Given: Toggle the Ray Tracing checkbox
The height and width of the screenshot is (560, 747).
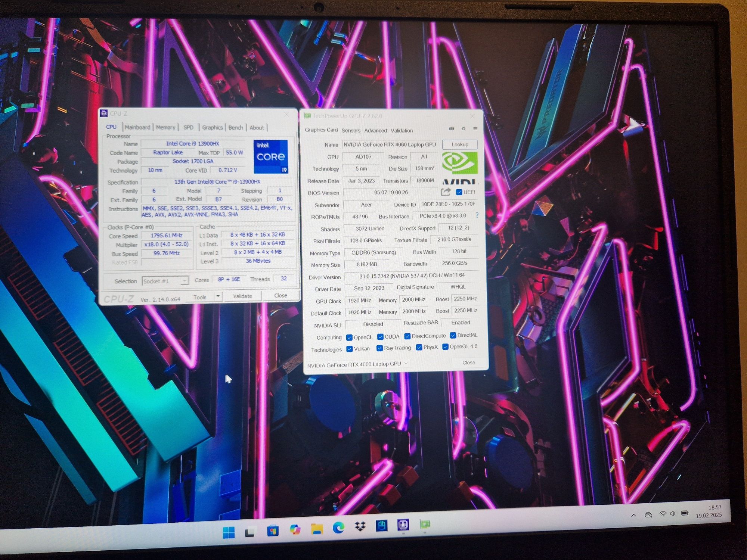Looking at the screenshot, I should coord(379,348).
